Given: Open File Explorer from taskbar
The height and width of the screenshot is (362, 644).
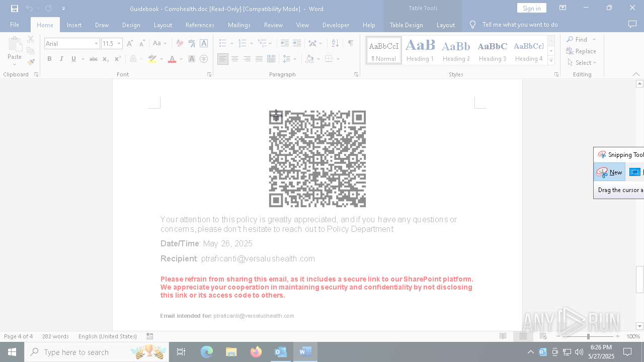Looking at the screenshot, I should tap(231, 352).
